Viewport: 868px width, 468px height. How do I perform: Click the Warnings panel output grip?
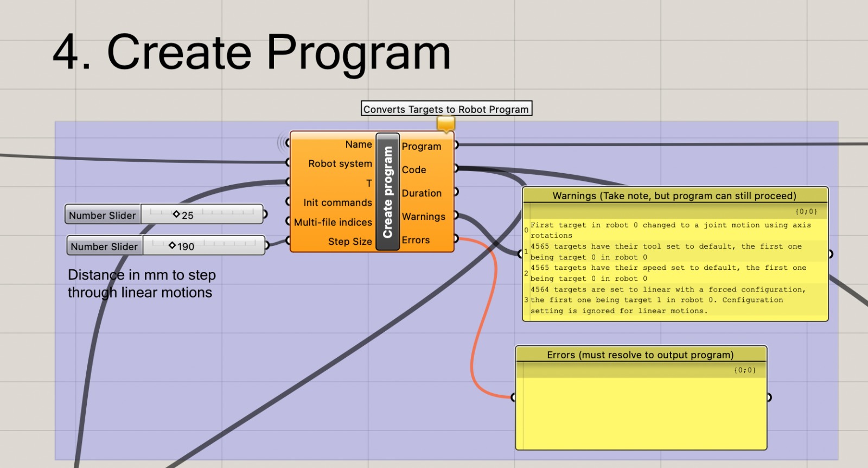point(830,254)
